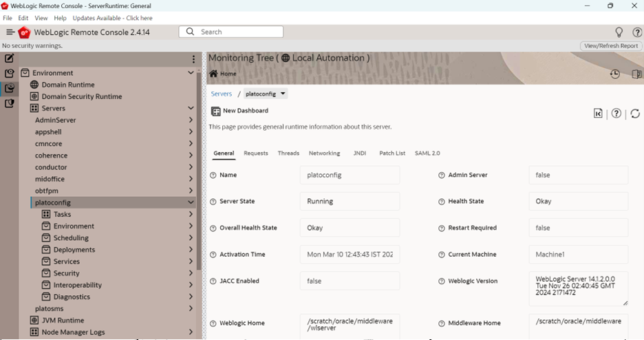Open the View menu
Image resolution: width=644 pixels, height=340 pixels.
tap(41, 18)
